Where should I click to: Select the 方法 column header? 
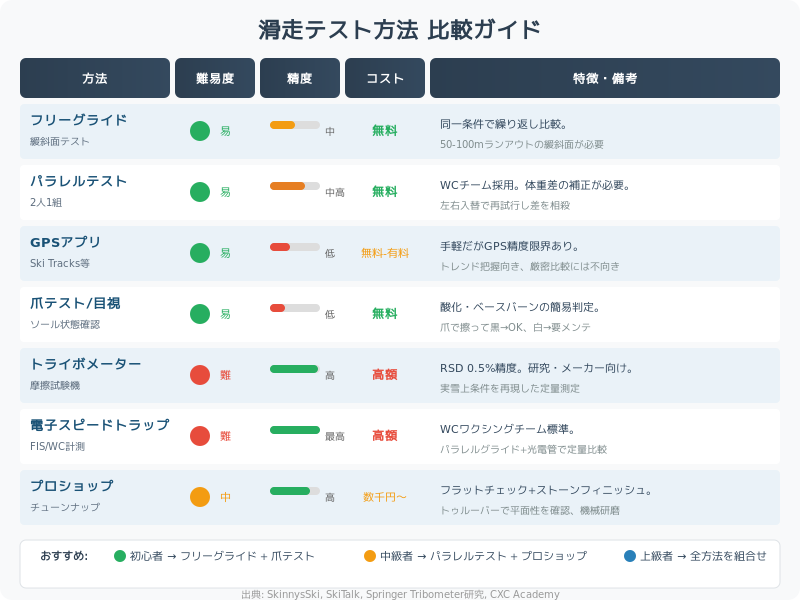tap(95, 78)
